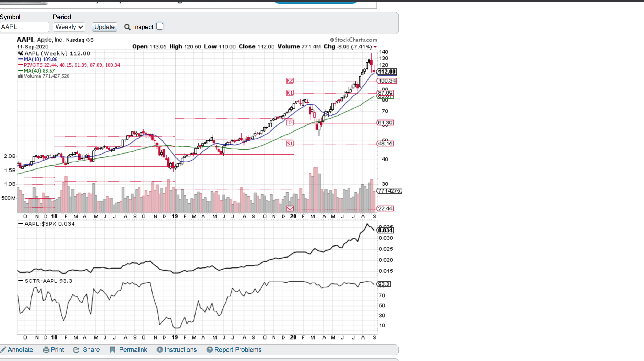Screen dimensions: 644x361
Task: Open the Period dropdown set to Weekly
Action: tap(69, 27)
